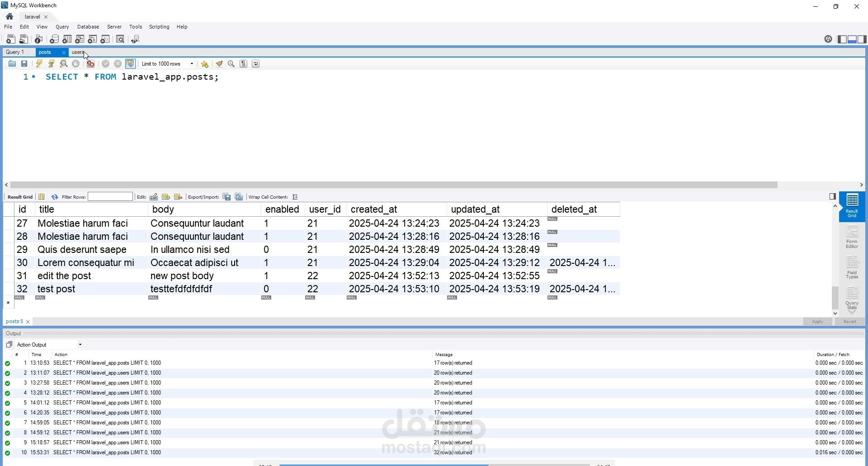Open a script file in the editor
Image resolution: width=868 pixels, height=466 pixels.
tap(12, 64)
